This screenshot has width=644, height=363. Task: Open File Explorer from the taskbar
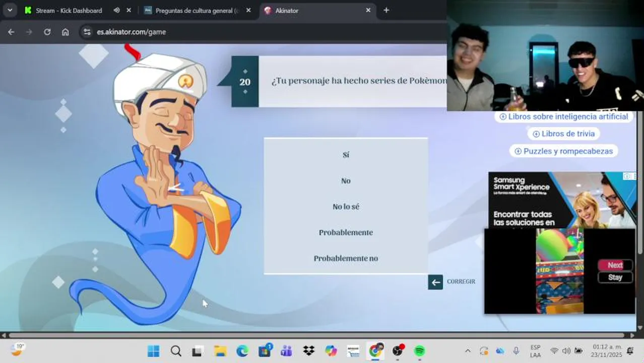[x=220, y=351]
